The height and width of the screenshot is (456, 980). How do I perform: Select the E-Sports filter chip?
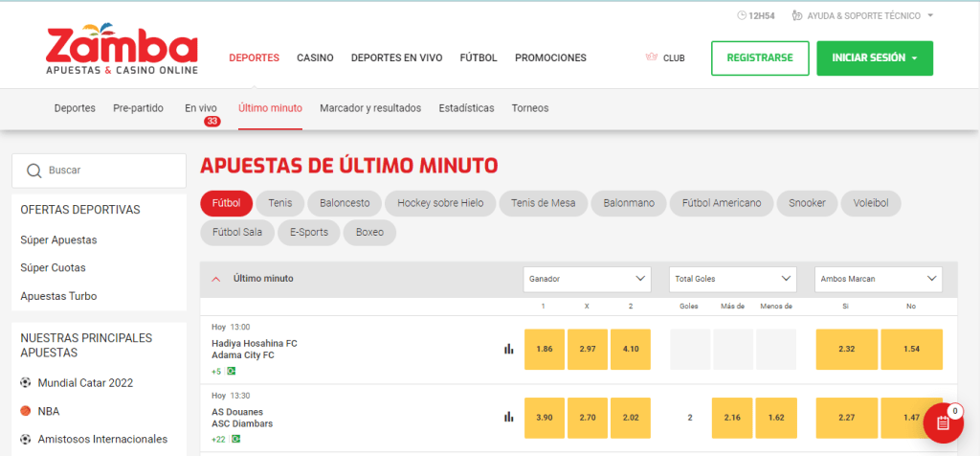click(x=309, y=233)
